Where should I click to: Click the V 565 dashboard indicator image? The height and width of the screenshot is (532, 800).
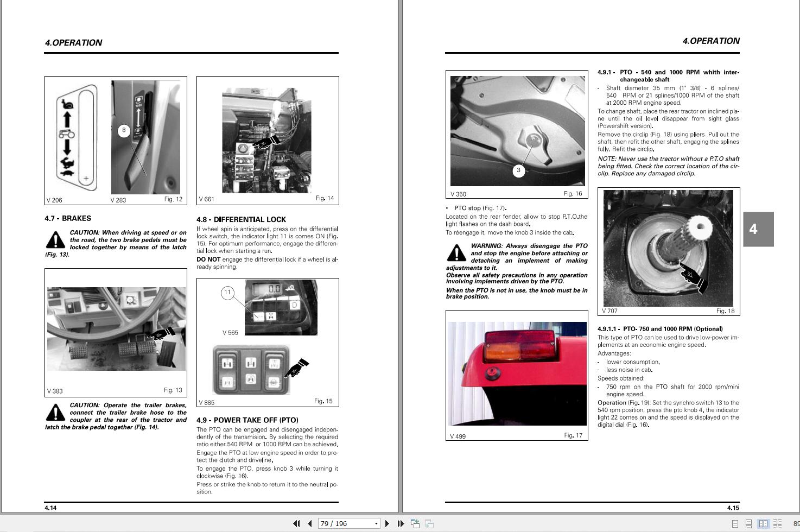[x=281, y=308]
